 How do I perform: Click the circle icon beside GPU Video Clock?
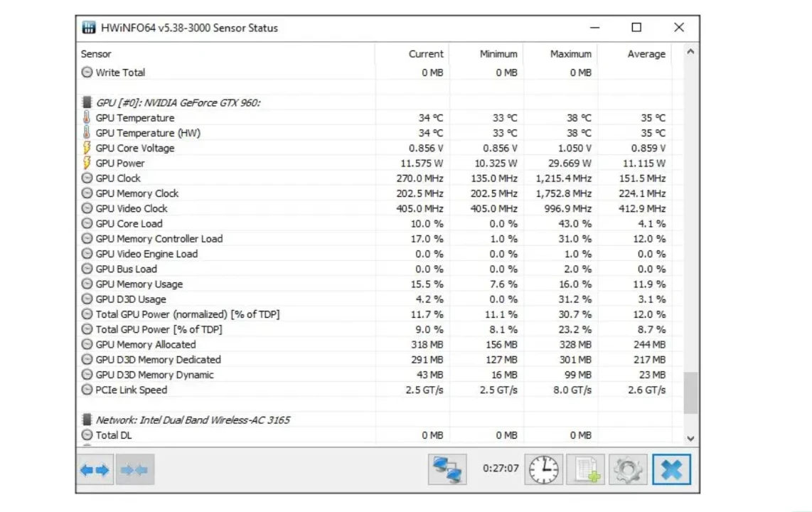click(87, 208)
